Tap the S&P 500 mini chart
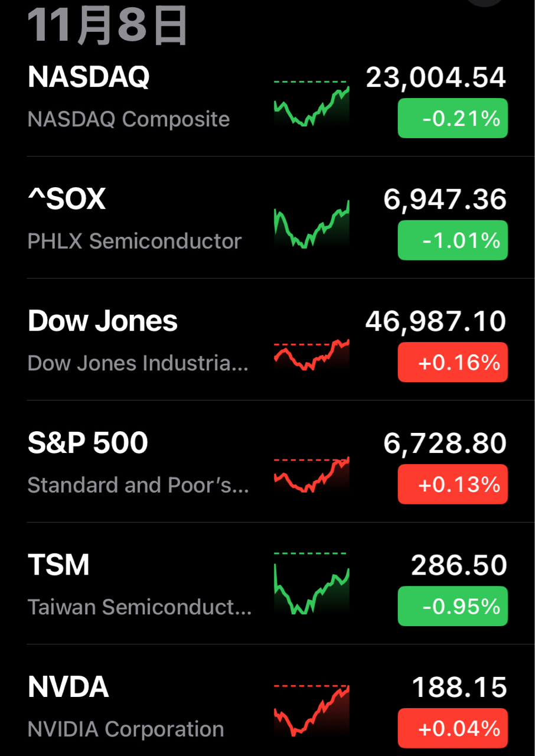 point(311,475)
